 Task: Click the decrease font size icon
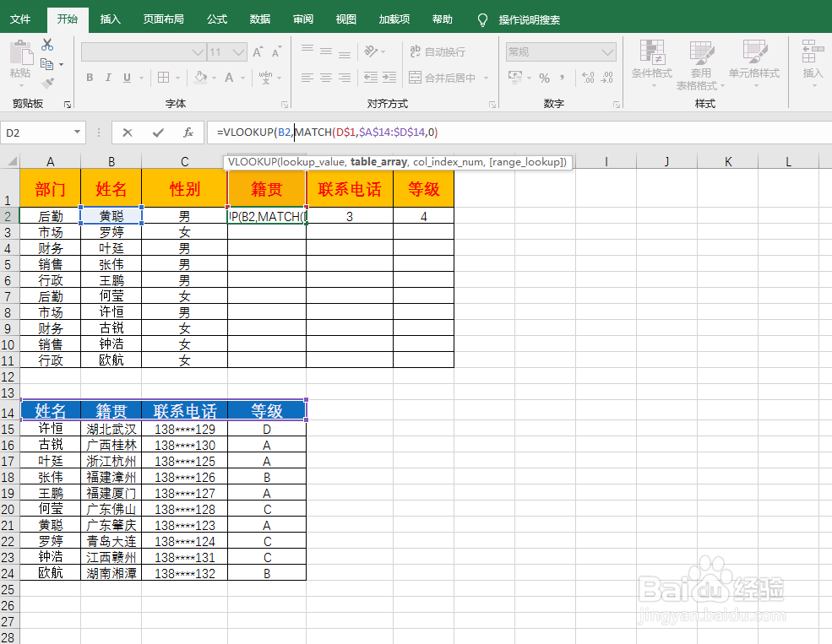click(x=276, y=52)
